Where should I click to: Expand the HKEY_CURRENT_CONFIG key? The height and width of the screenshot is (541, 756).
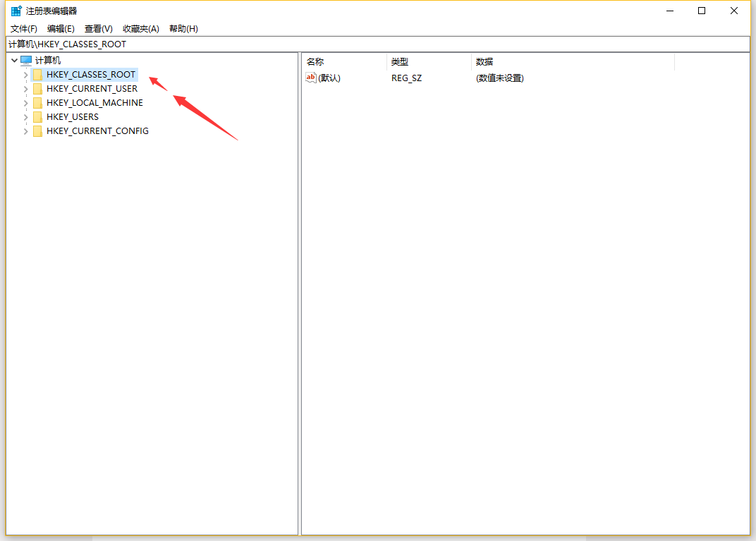[26, 131]
